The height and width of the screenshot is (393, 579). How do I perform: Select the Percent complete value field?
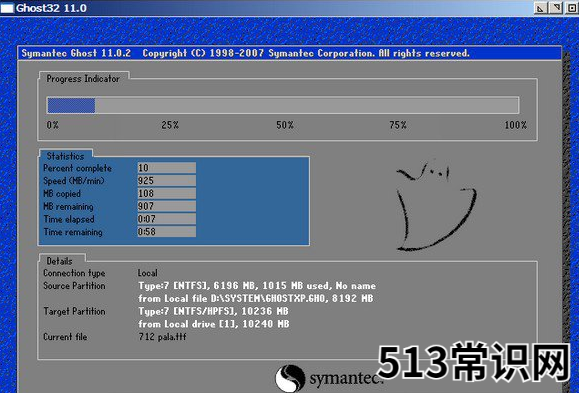(167, 168)
